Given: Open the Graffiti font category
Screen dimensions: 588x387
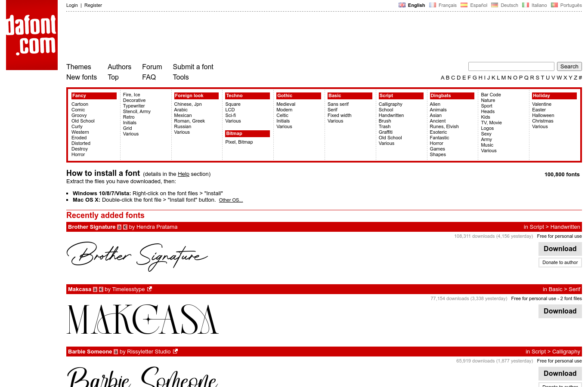Looking at the screenshot, I should click(x=385, y=132).
